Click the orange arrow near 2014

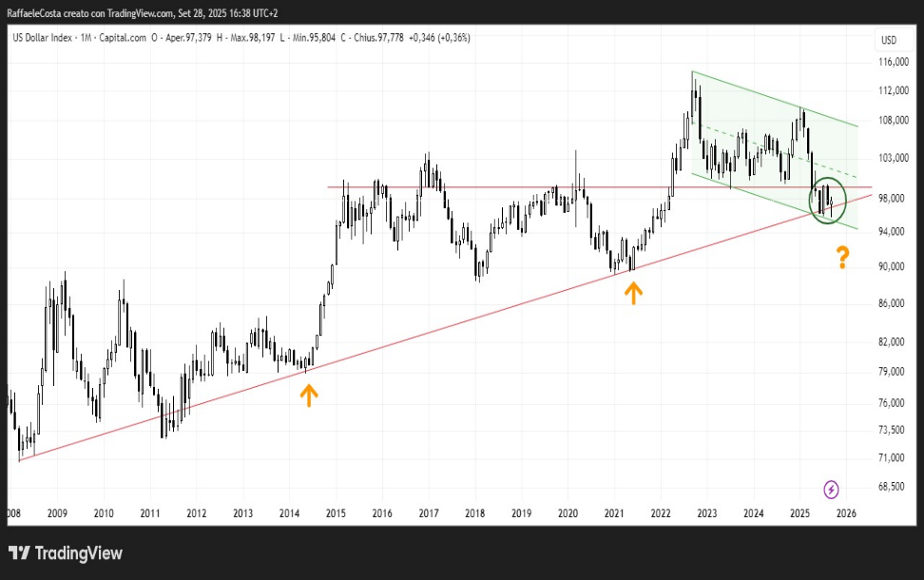pos(308,395)
